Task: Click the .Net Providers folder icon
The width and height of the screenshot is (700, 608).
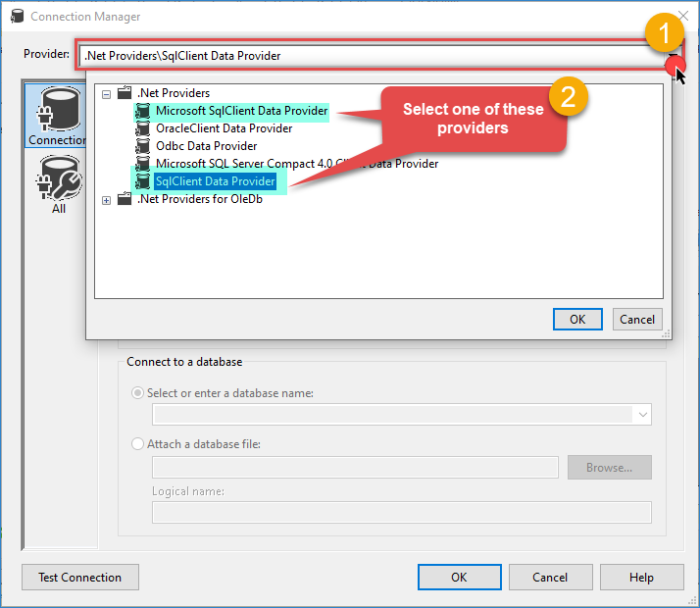Action: [x=125, y=93]
